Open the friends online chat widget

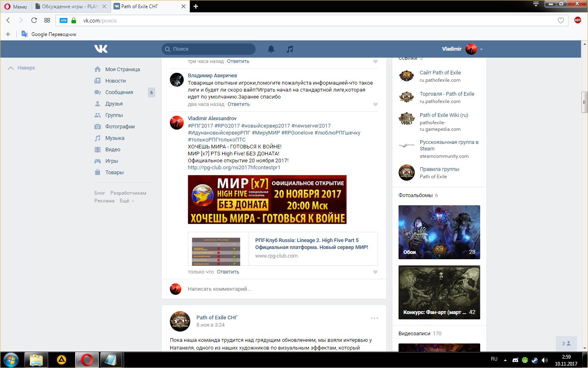[566, 343]
